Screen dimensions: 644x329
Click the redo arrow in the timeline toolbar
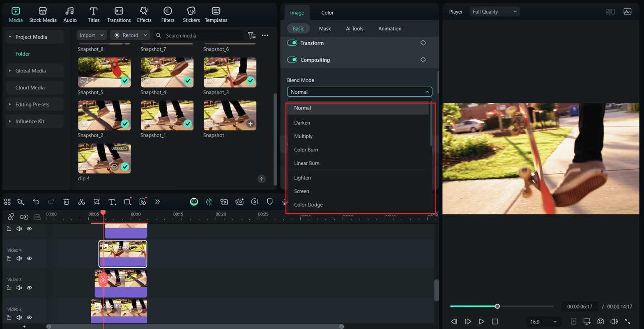(x=51, y=202)
